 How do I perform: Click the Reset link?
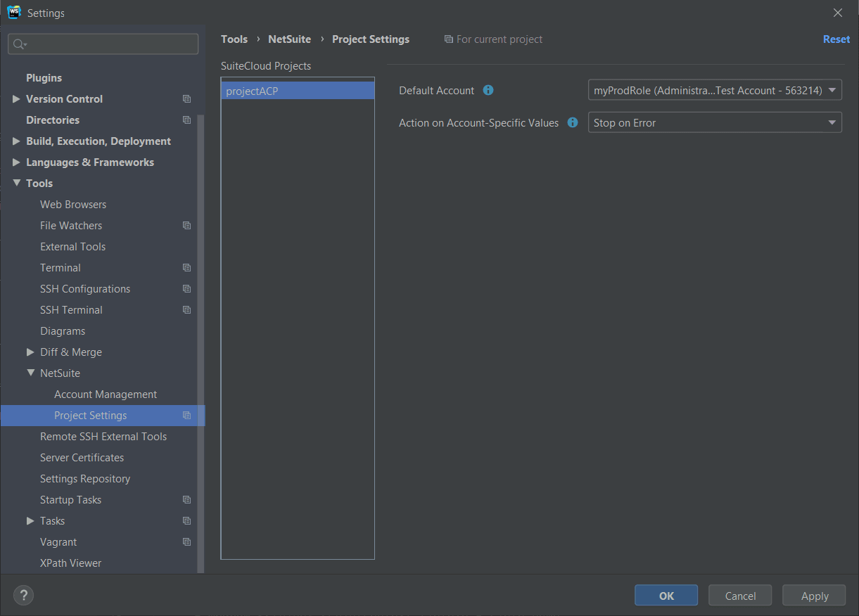(x=836, y=39)
